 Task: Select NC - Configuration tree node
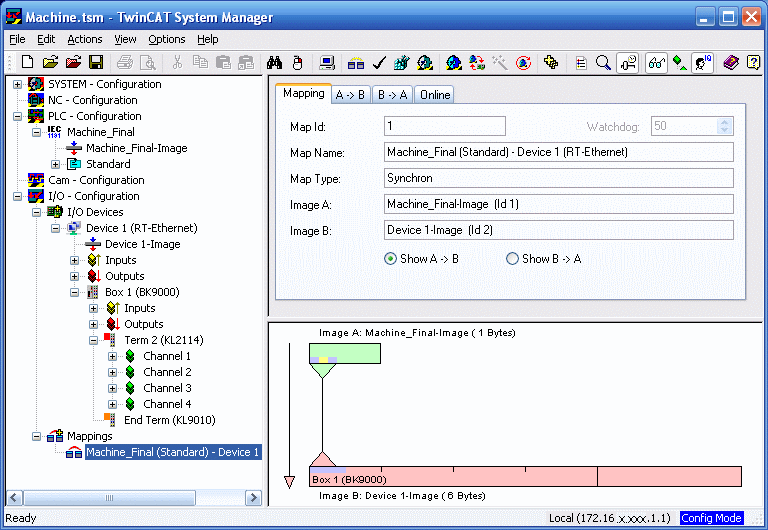tap(93, 100)
